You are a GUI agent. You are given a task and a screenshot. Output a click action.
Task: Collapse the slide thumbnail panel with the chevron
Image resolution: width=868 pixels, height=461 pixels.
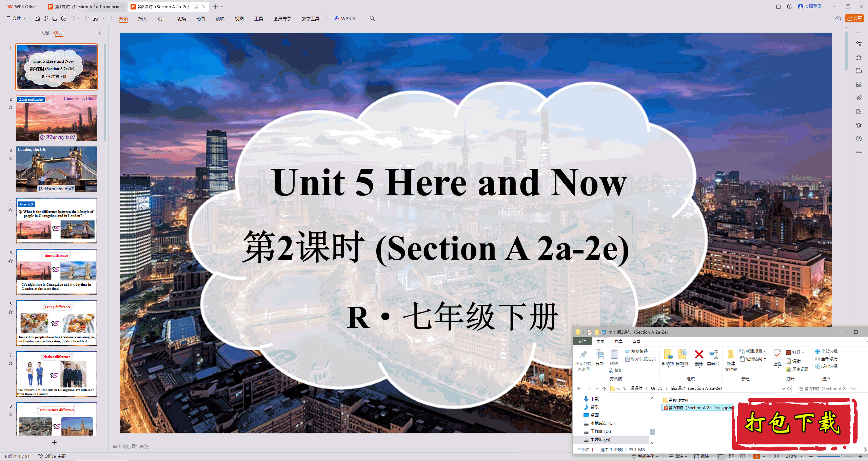pos(100,33)
